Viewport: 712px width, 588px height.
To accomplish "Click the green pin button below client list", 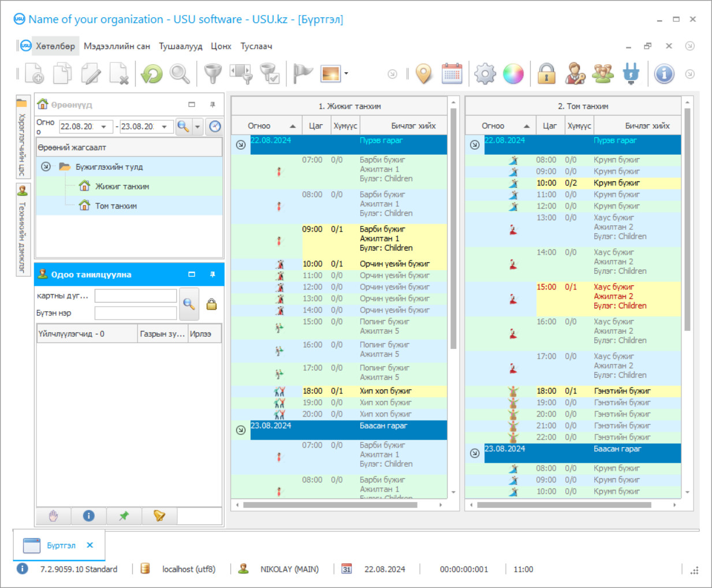I will tap(124, 516).
